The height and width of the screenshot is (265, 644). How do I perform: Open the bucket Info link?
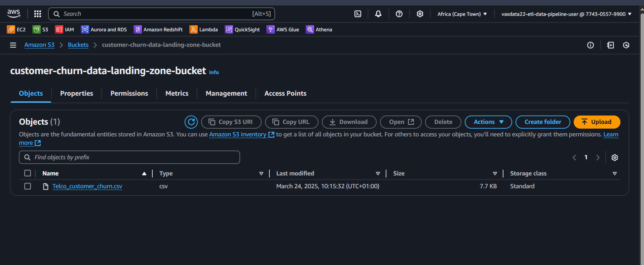click(214, 72)
